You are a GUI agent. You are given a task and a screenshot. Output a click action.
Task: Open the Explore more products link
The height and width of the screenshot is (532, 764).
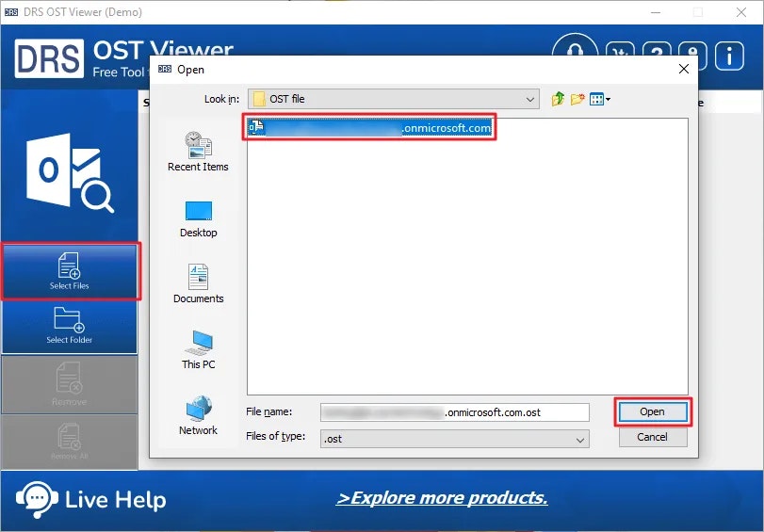[442, 498]
